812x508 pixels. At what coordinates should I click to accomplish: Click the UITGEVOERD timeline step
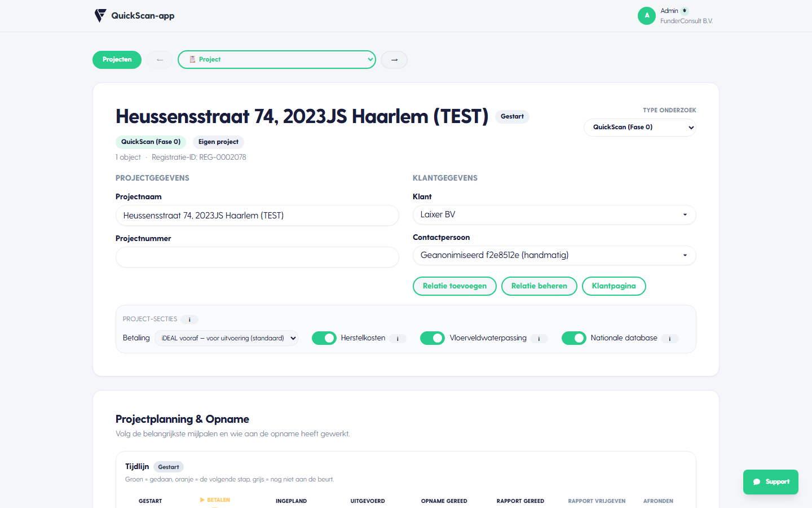tap(368, 501)
